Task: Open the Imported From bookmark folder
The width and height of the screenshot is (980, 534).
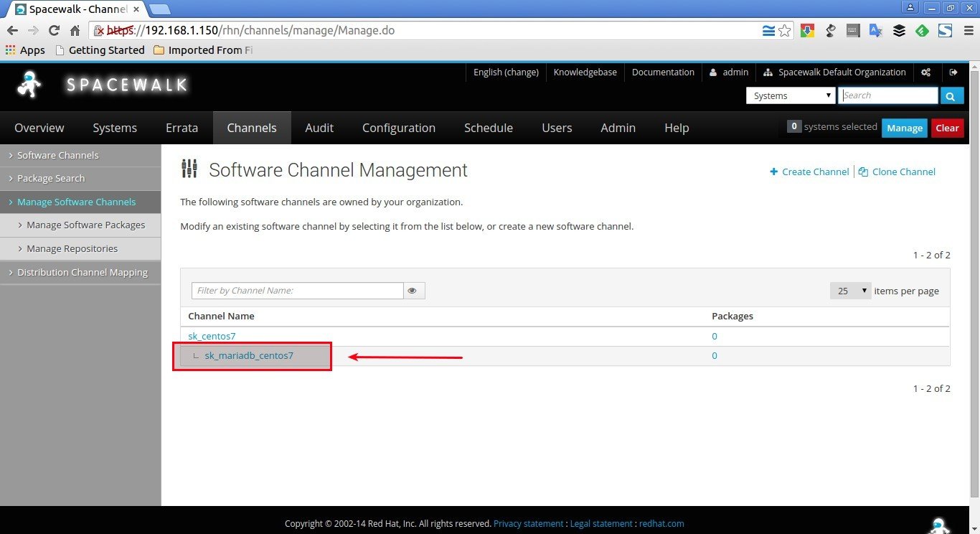Action: pos(202,50)
